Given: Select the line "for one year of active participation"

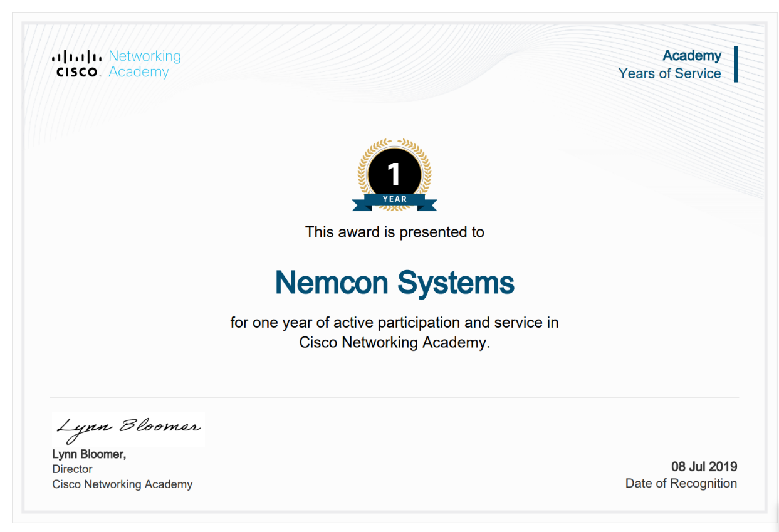Looking at the screenshot, I should 395,323.
